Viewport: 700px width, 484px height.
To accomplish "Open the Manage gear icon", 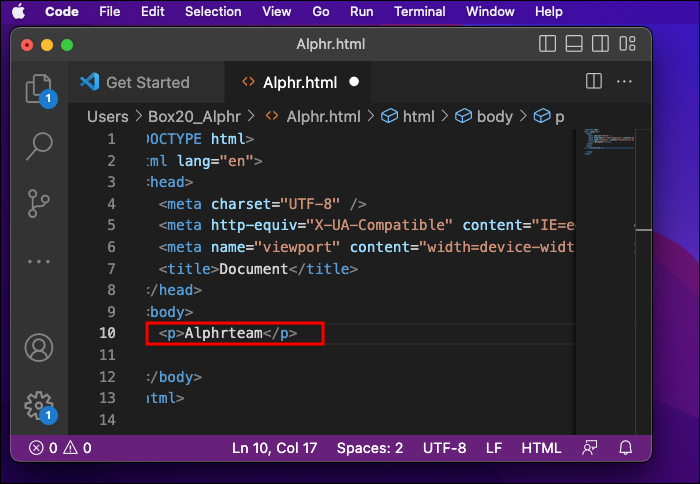I will pyautogui.click(x=37, y=404).
